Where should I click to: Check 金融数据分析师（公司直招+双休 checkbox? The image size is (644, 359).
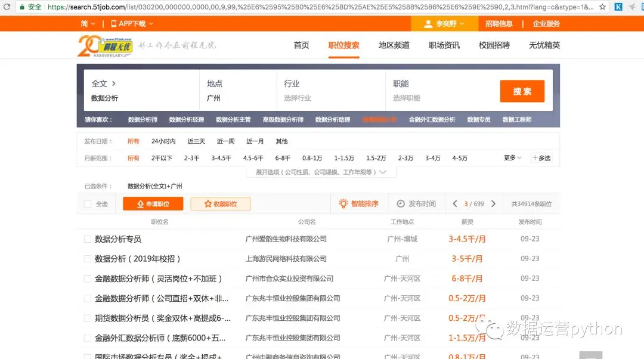pos(88,298)
